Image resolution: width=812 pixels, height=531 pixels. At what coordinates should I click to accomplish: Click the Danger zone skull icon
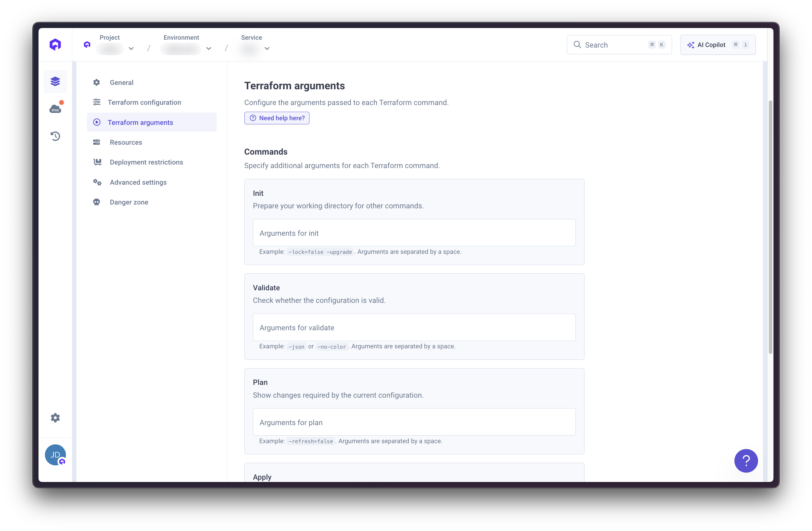(97, 202)
